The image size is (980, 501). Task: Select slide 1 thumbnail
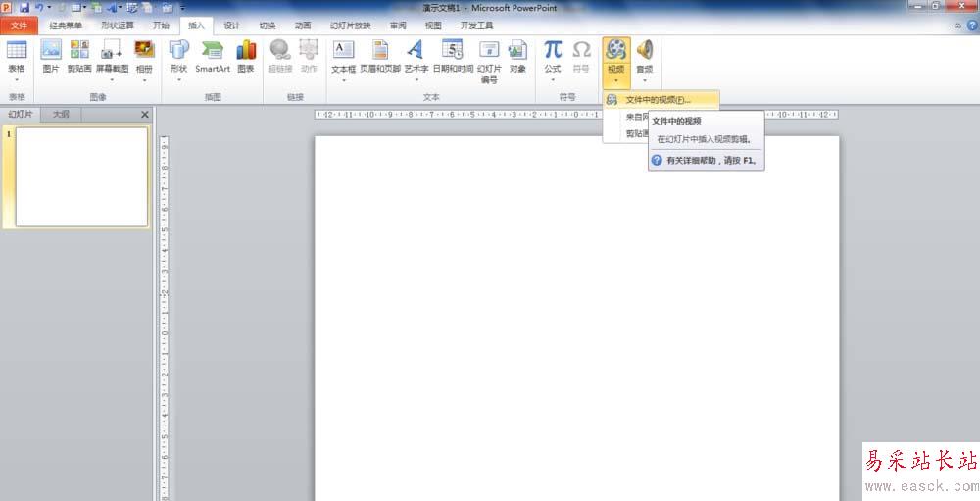[81, 177]
